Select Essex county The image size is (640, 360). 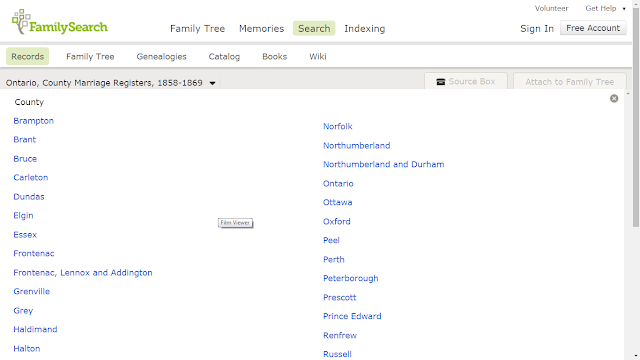tap(25, 235)
